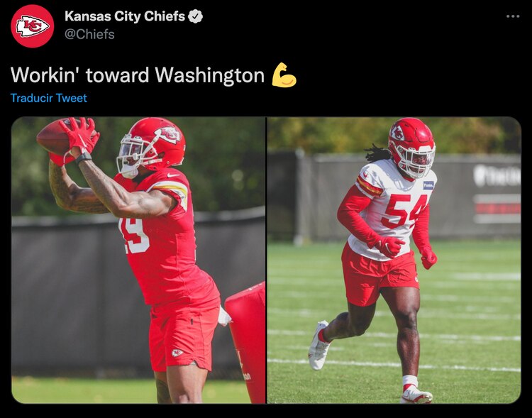Click the flexed biceps emoji in tweet

click(284, 75)
